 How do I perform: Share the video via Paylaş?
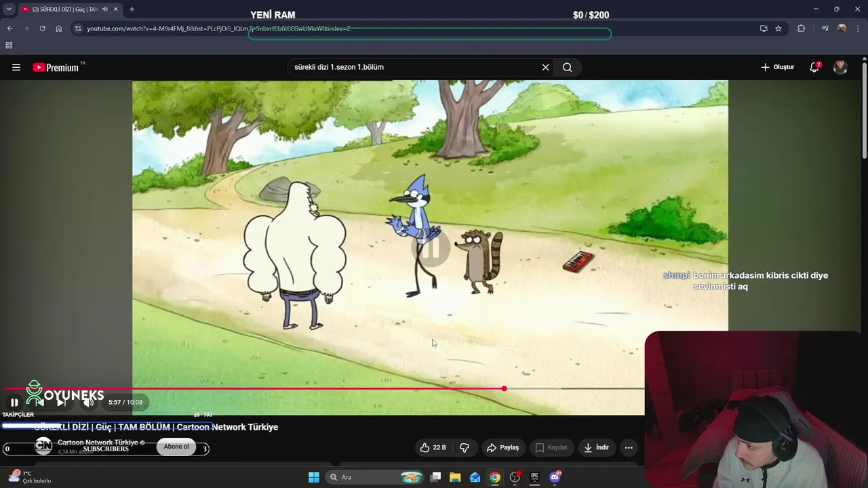click(x=502, y=447)
